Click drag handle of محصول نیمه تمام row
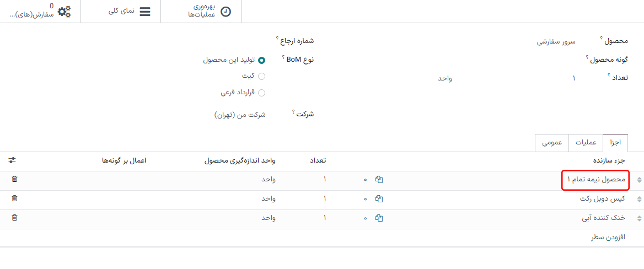The height and width of the screenshot is (269, 644). pyautogui.click(x=639, y=180)
